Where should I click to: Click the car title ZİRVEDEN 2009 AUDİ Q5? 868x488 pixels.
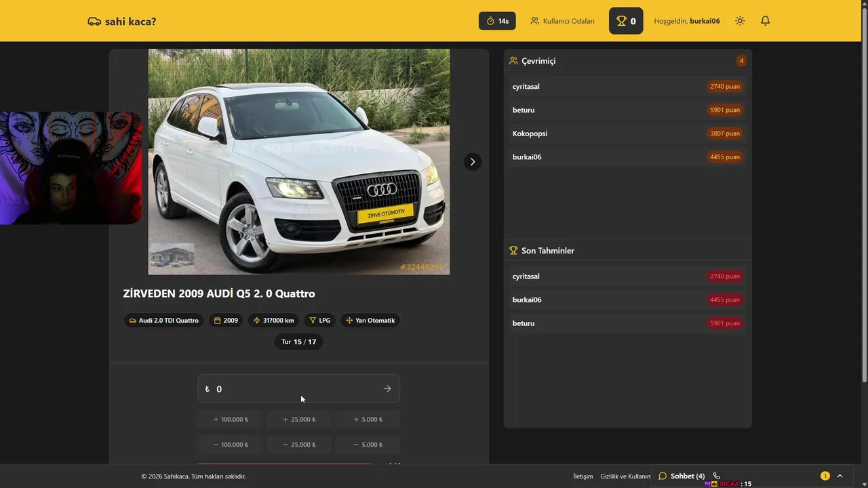(219, 293)
